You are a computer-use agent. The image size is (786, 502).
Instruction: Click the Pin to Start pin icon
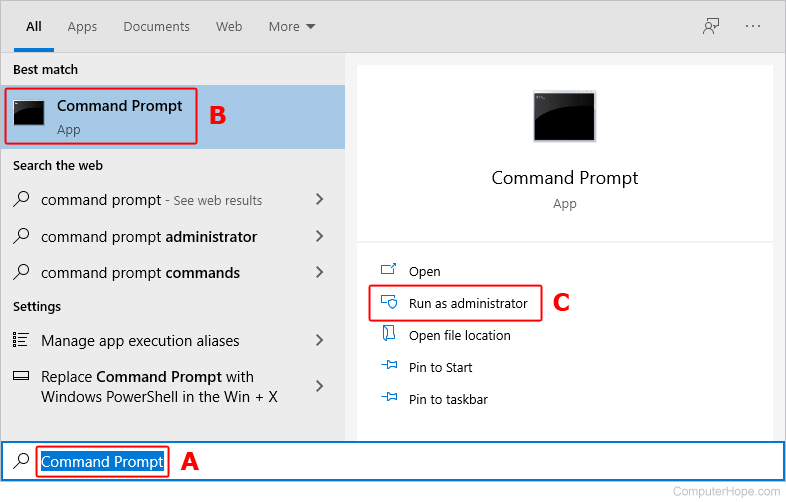tap(389, 366)
